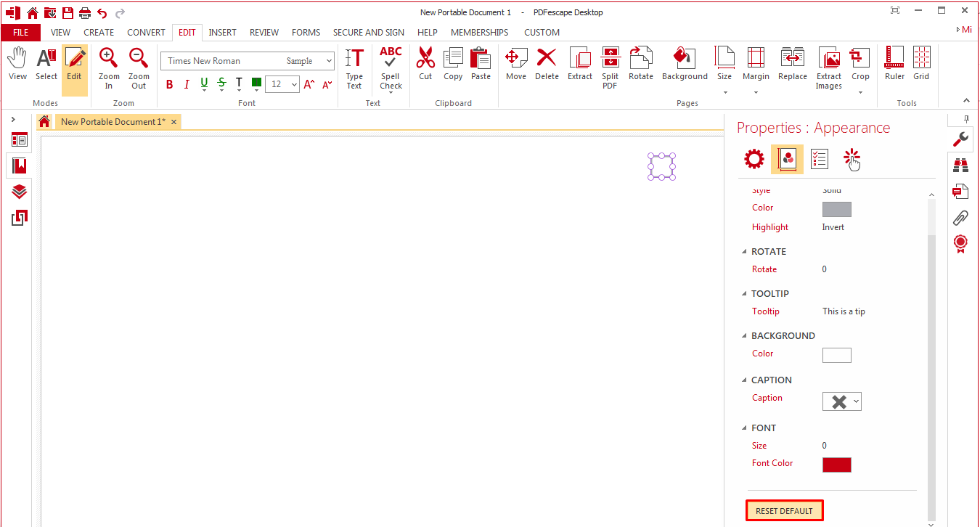Collapse the ROTATE section

[x=744, y=252]
